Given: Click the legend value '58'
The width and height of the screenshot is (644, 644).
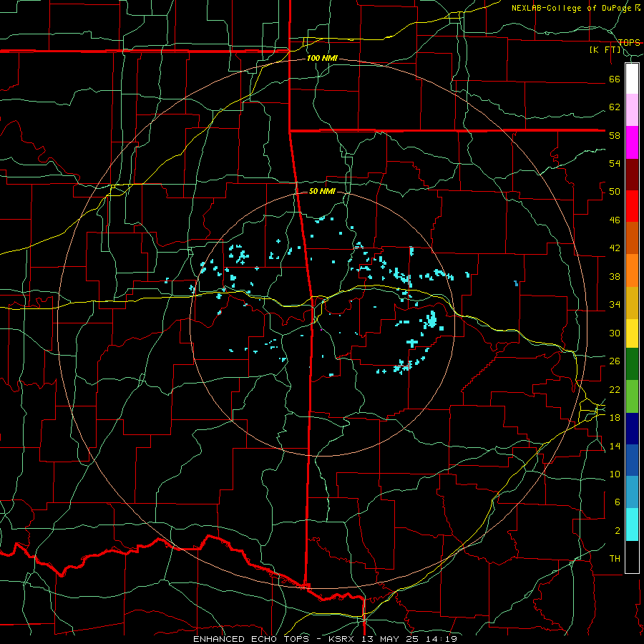Looking at the screenshot, I should [615, 135].
